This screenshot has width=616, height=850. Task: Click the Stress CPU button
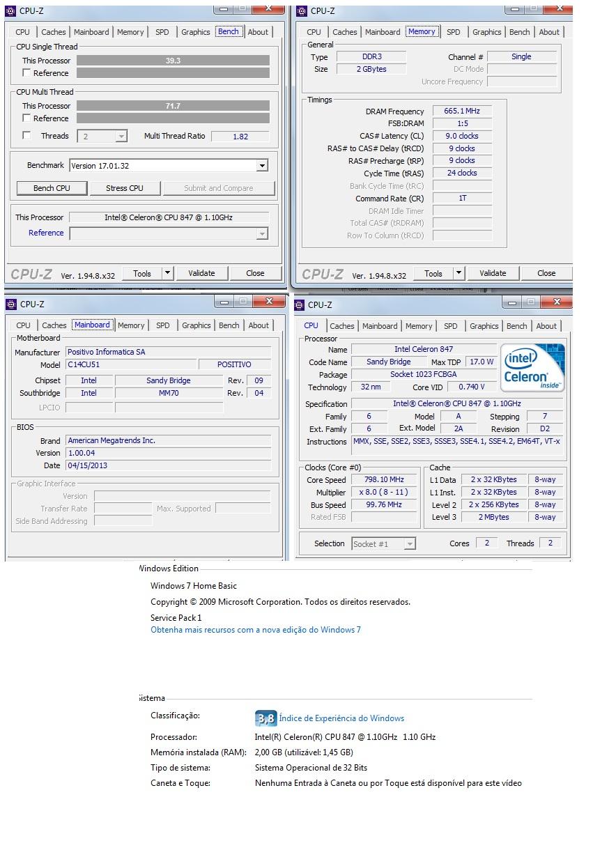point(125,188)
